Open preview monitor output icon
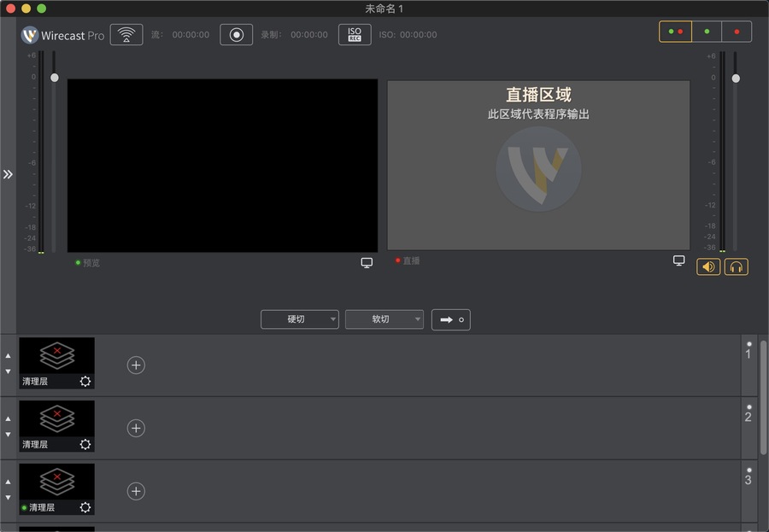This screenshot has height=532, width=769. tap(367, 263)
